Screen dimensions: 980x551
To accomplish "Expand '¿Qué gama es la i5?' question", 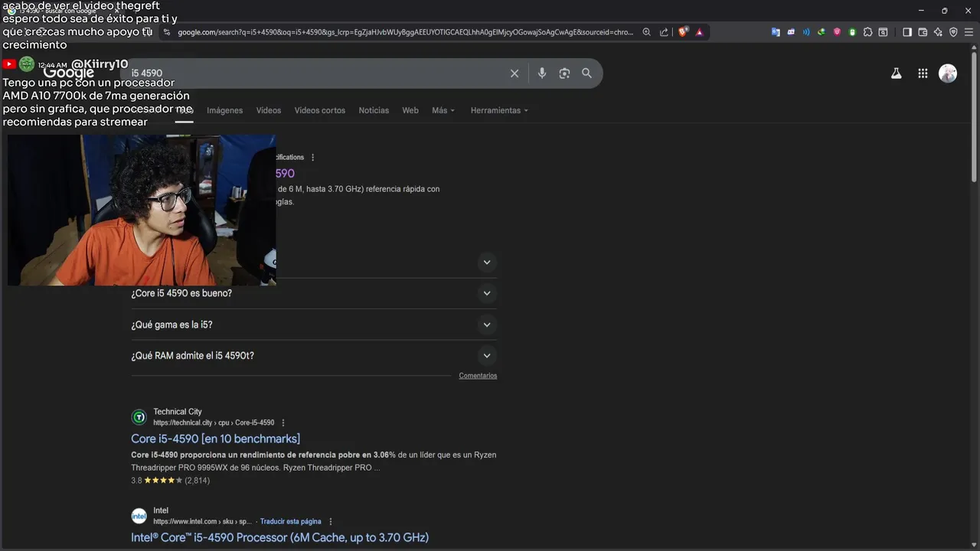I will 314,324.
